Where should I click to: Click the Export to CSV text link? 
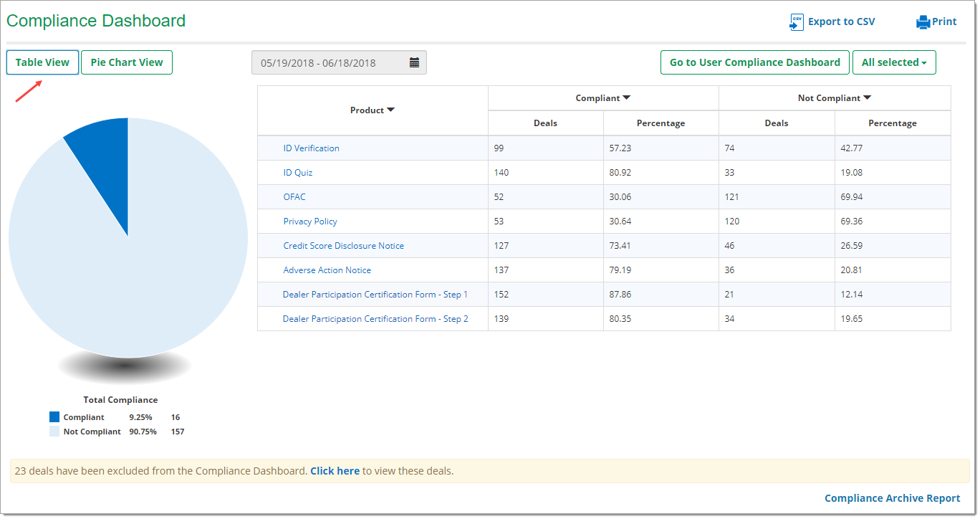pos(841,22)
